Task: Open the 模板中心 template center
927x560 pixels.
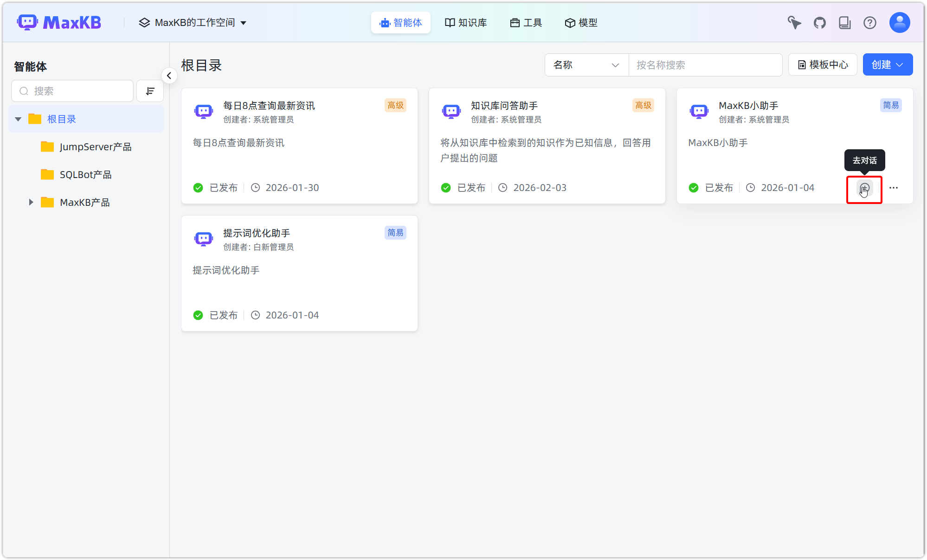Action: tap(822, 64)
